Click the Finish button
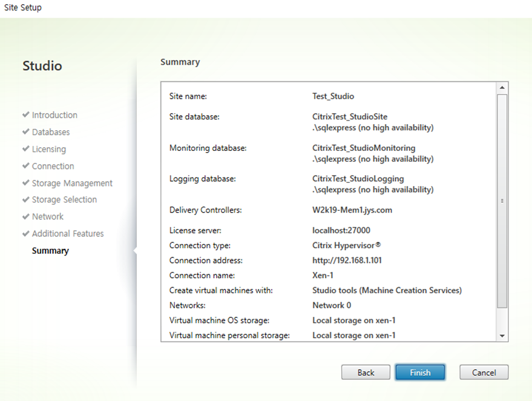This screenshot has width=532, height=401. tap(420, 373)
